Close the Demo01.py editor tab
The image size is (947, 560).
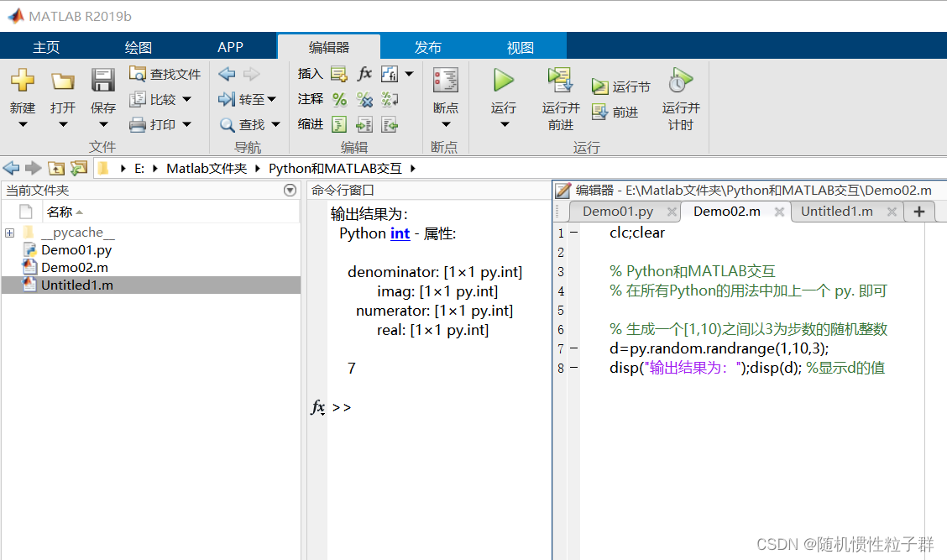tap(672, 212)
